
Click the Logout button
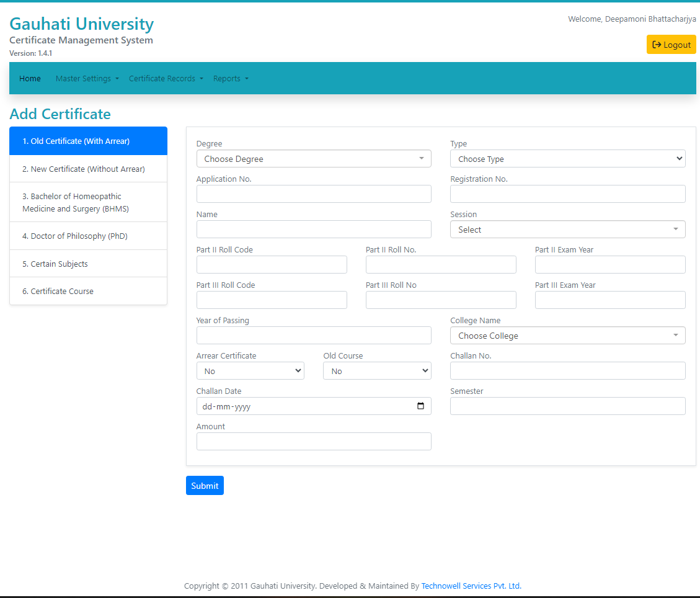tap(670, 45)
